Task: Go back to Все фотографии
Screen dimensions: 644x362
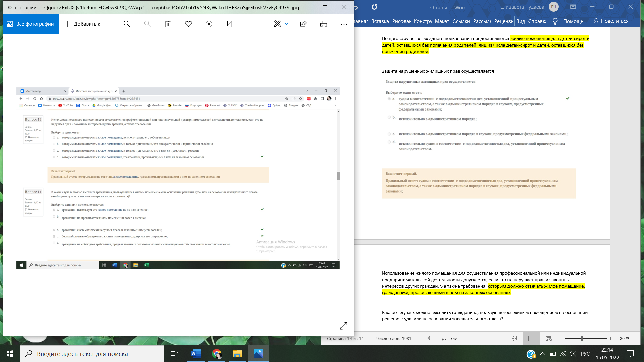Action: (31, 24)
